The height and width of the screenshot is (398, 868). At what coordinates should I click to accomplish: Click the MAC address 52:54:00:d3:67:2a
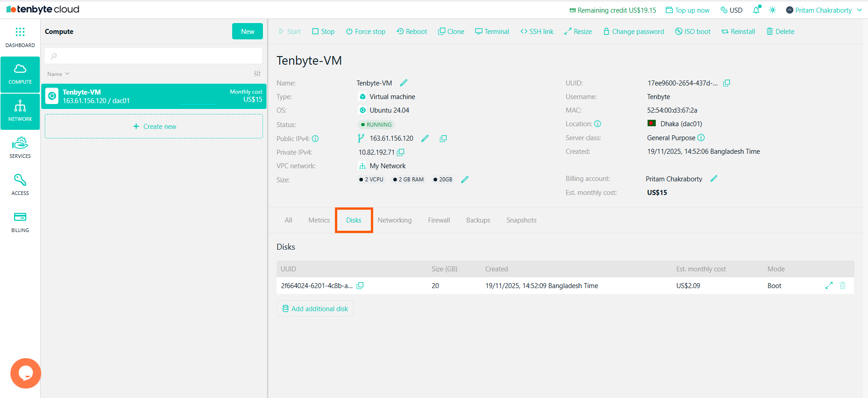click(672, 110)
